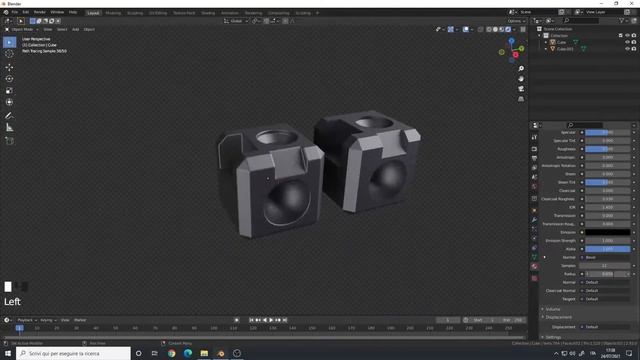Click the Blender logo menu icon
The width and height of the screenshot is (640, 360).
tap(6, 12)
